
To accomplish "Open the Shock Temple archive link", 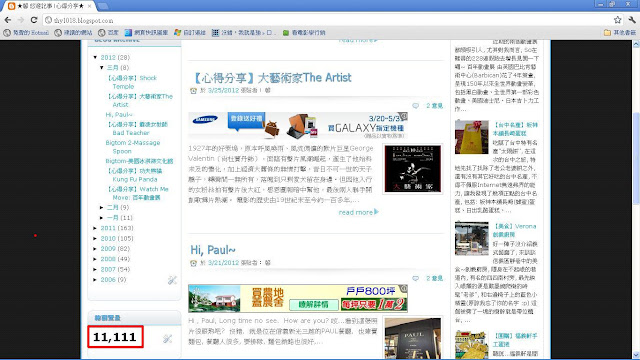I will tap(131, 82).
